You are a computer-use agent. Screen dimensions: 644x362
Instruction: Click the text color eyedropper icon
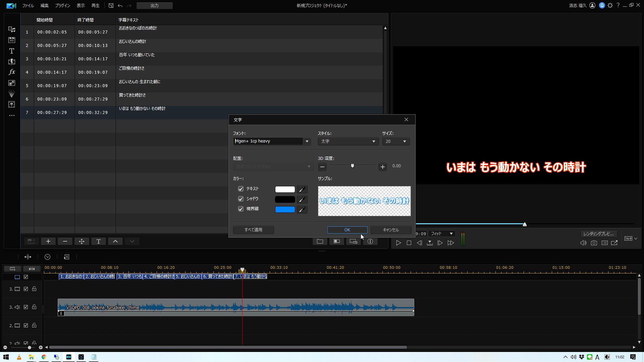pos(302,189)
